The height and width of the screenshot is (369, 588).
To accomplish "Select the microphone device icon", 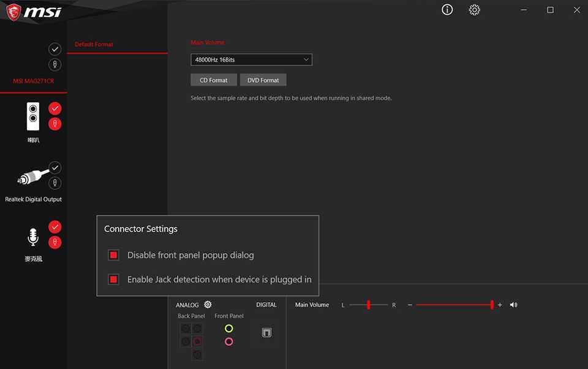I will [x=33, y=237].
